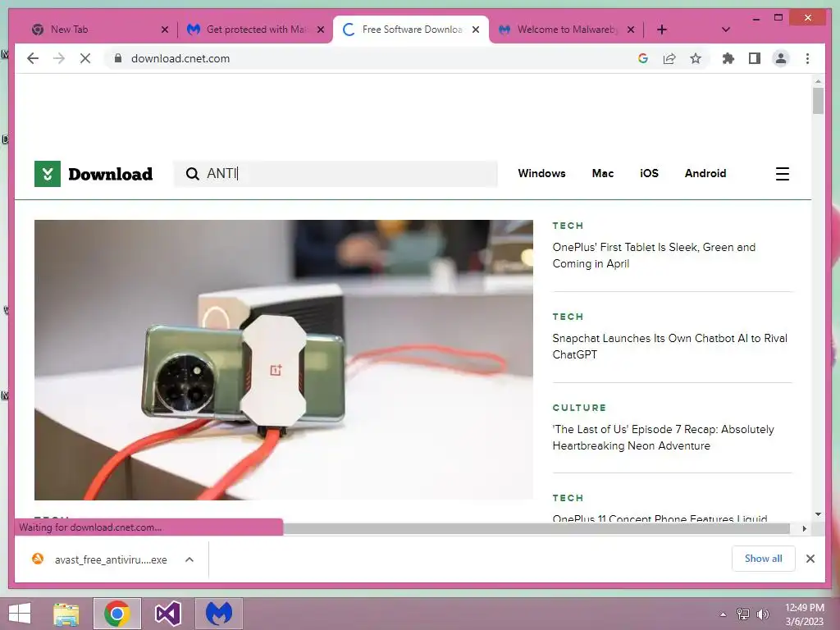Show hidden system tray icons
Image resolution: width=840 pixels, height=630 pixels.
click(724, 614)
